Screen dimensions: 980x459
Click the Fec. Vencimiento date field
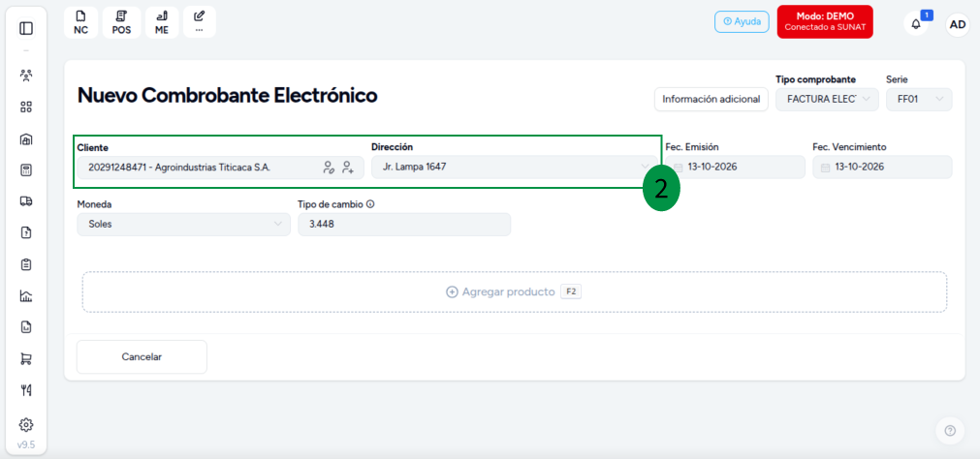pos(882,168)
